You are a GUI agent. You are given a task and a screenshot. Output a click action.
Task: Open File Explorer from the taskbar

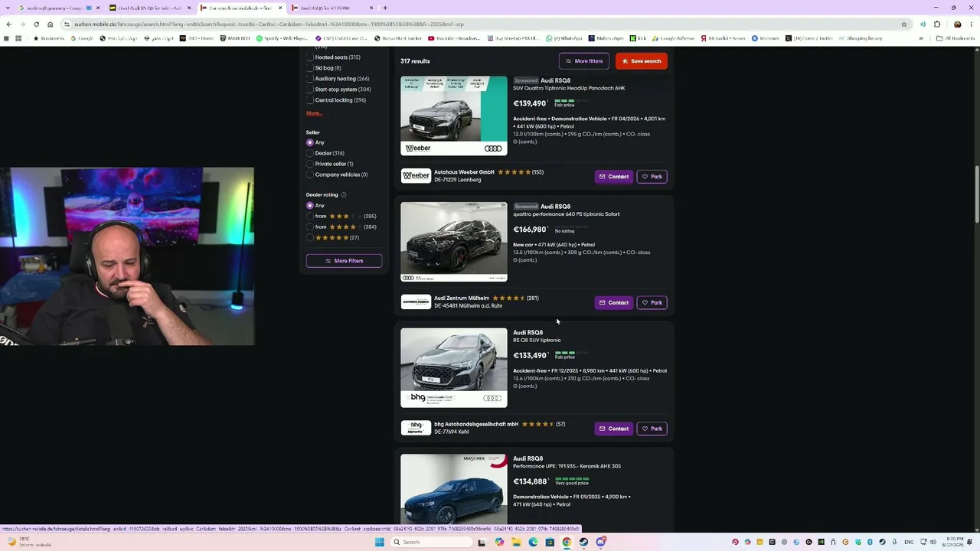pyautogui.click(x=516, y=543)
